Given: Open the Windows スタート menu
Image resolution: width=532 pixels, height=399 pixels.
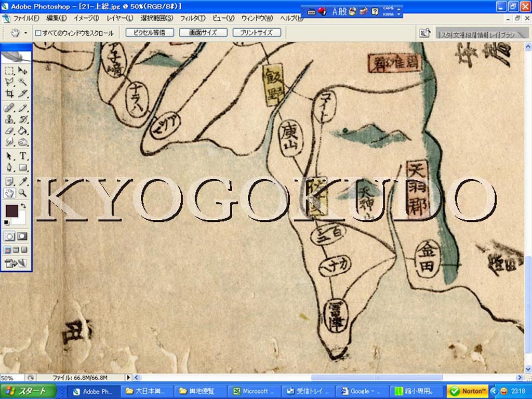Looking at the screenshot, I should coord(29,391).
